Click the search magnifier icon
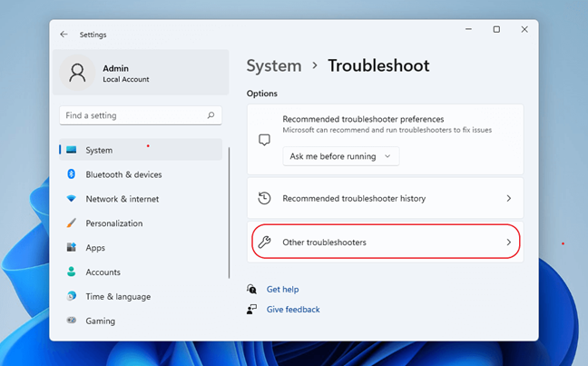 coord(211,116)
